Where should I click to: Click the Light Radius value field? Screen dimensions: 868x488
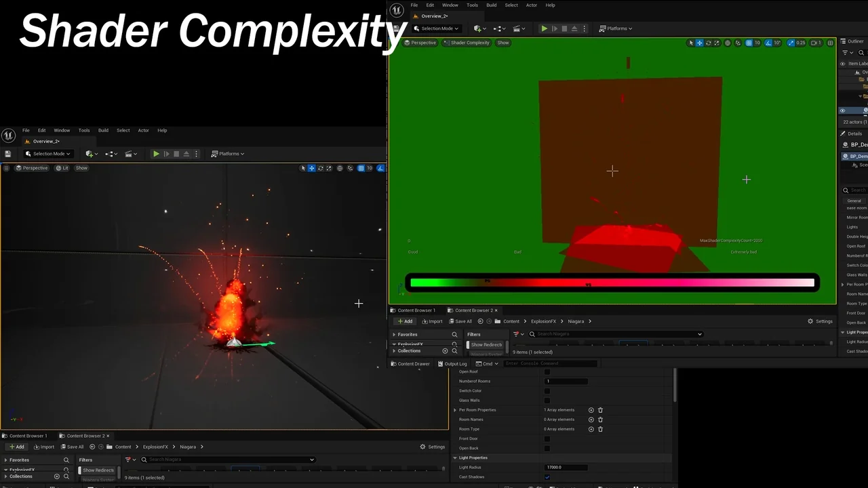[566, 468]
